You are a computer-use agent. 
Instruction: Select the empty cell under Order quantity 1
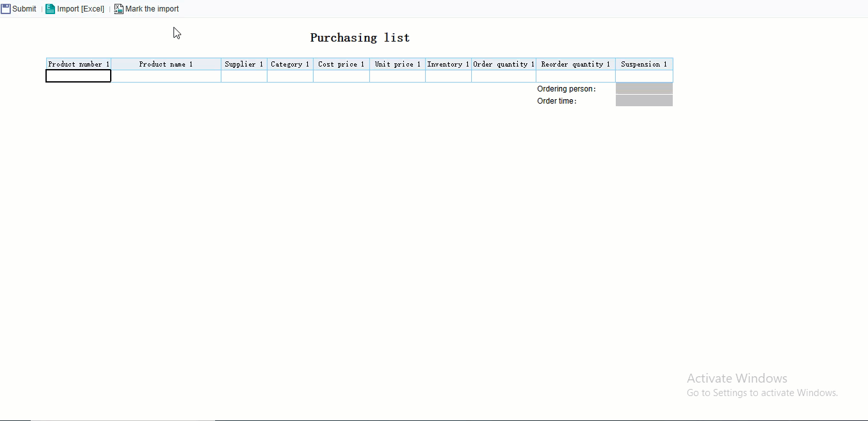point(504,76)
